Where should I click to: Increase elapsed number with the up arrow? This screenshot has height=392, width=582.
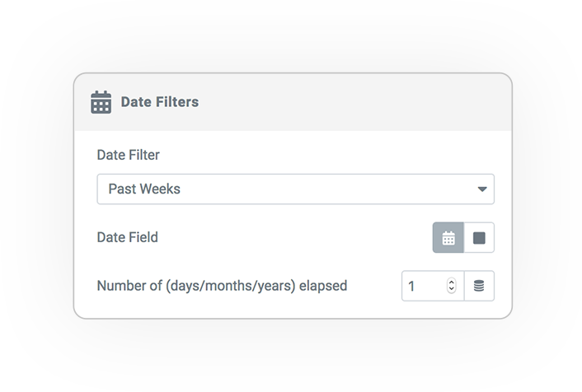(x=452, y=282)
